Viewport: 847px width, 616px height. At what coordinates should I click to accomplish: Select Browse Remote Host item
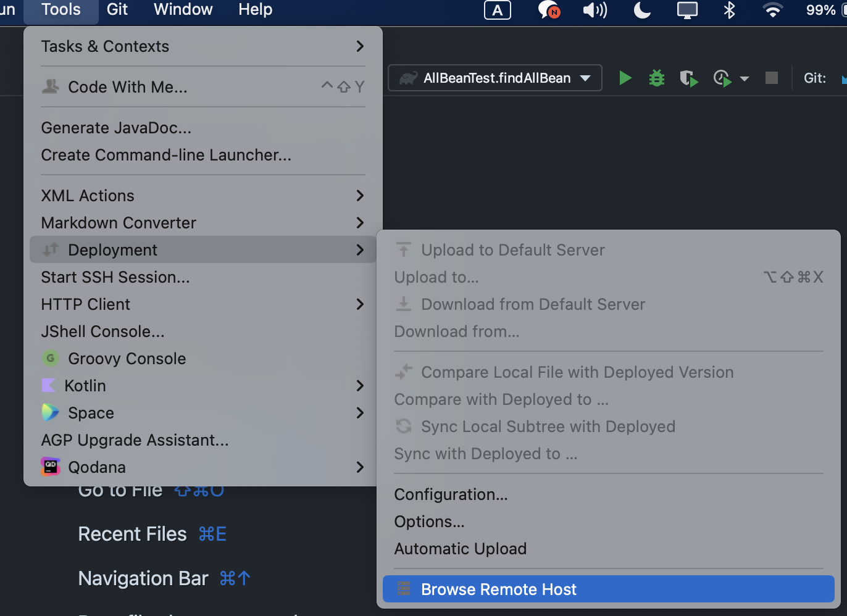point(609,589)
